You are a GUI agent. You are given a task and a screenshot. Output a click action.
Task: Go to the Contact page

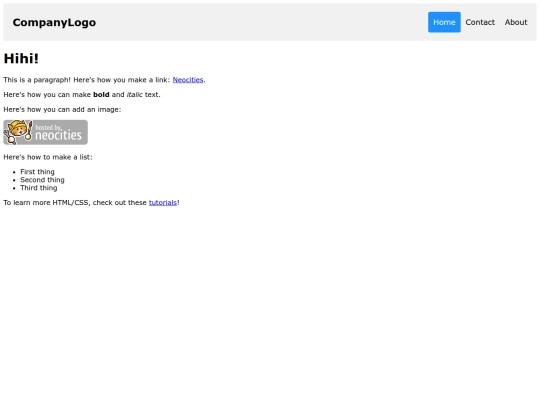(x=480, y=22)
